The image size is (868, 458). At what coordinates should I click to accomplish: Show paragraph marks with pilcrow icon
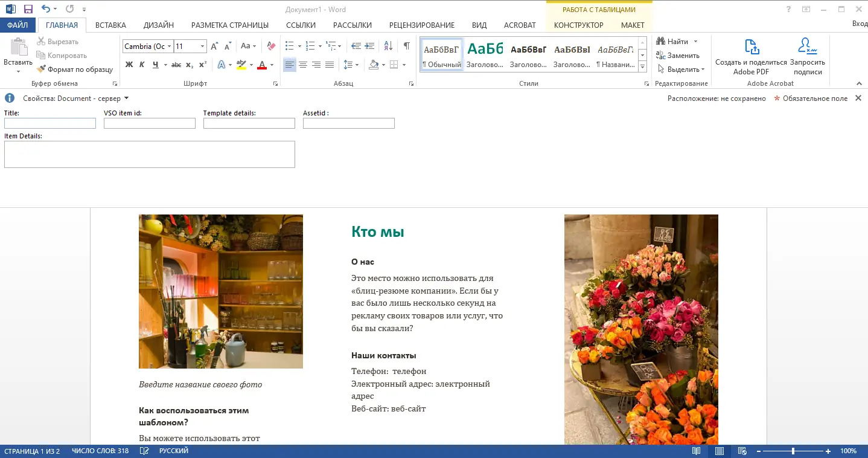[x=407, y=46]
